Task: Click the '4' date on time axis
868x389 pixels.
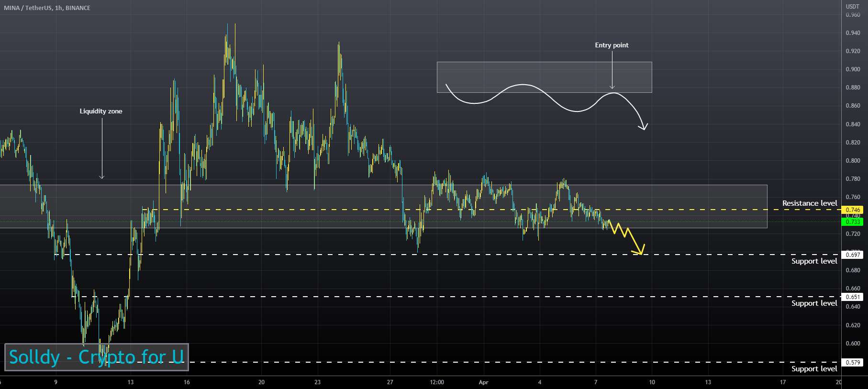Action: click(540, 382)
